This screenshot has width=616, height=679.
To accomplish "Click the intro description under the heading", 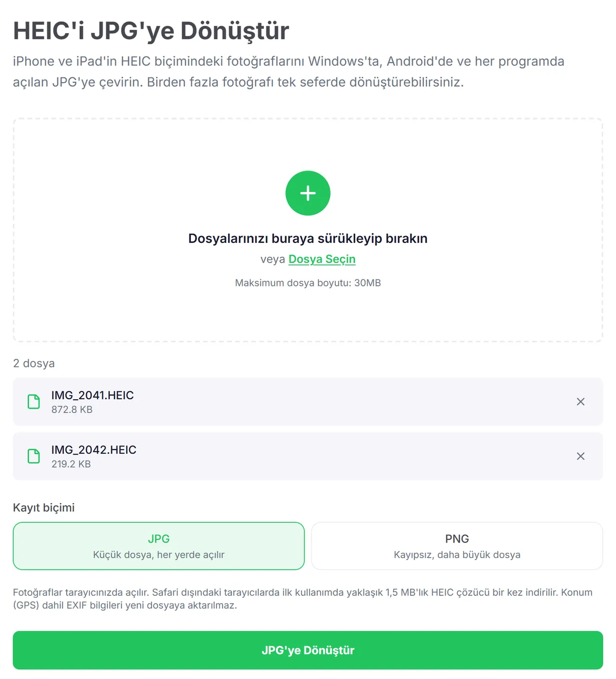I will click(288, 72).
